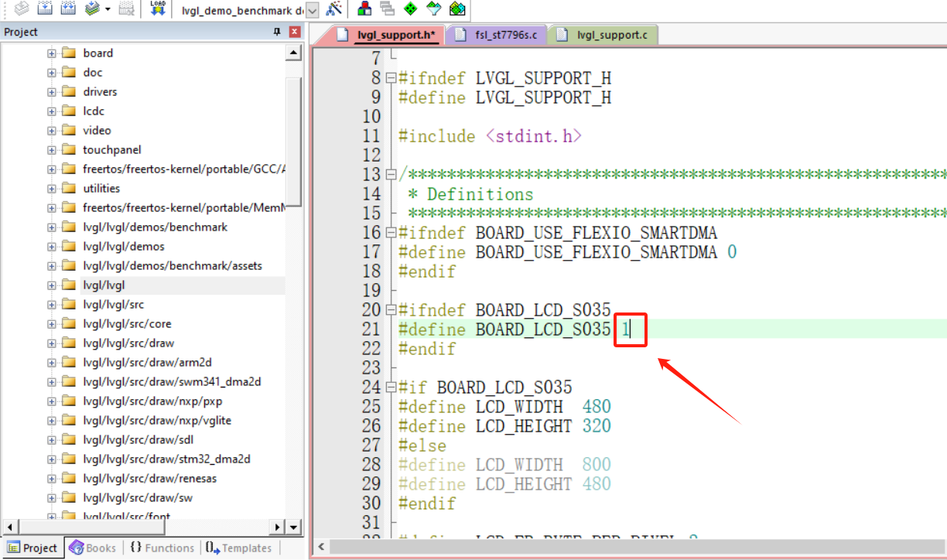The width and height of the screenshot is (947, 560).
Task: Click project tree horizontal scroll right arrow
Action: [x=279, y=527]
